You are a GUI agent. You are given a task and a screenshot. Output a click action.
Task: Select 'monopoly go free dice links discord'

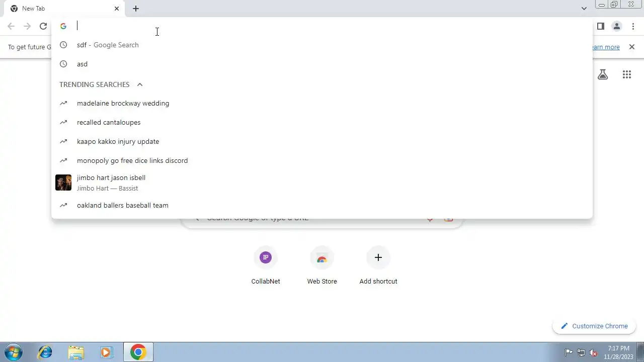(x=322, y=160)
